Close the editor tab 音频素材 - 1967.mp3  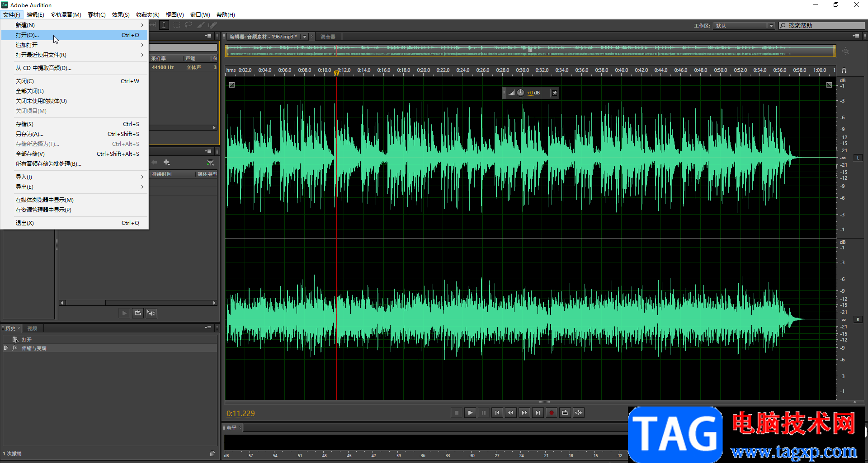tap(312, 37)
